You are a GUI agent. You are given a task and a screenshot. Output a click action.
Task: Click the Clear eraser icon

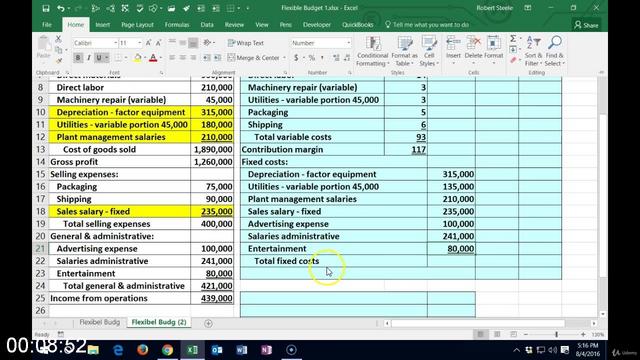(x=513, y=60)
